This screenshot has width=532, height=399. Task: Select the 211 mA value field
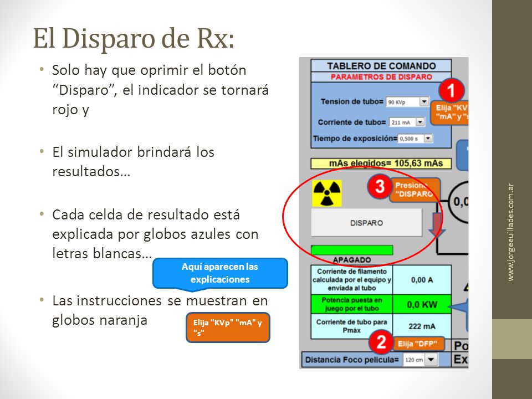pyautogui.click(x=402, y=122)
